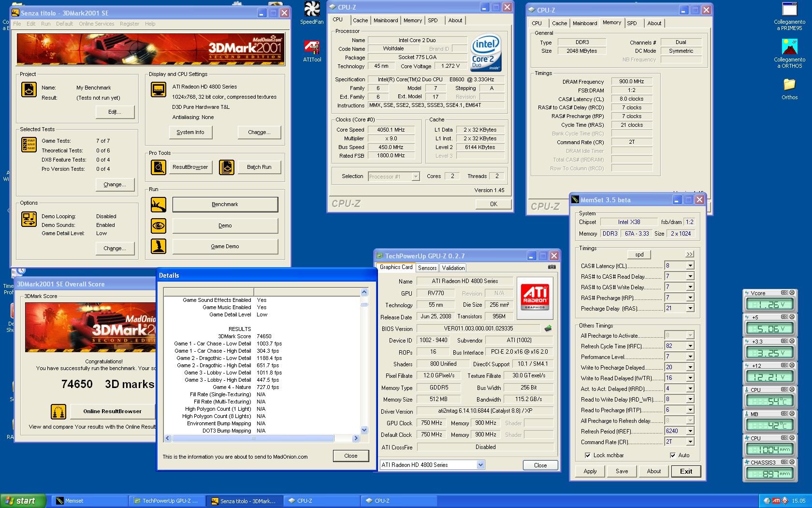This screenshot has width=812, height=508.
Task: Click the icon beside Online ResultBrowser
Action: [58, 412]
